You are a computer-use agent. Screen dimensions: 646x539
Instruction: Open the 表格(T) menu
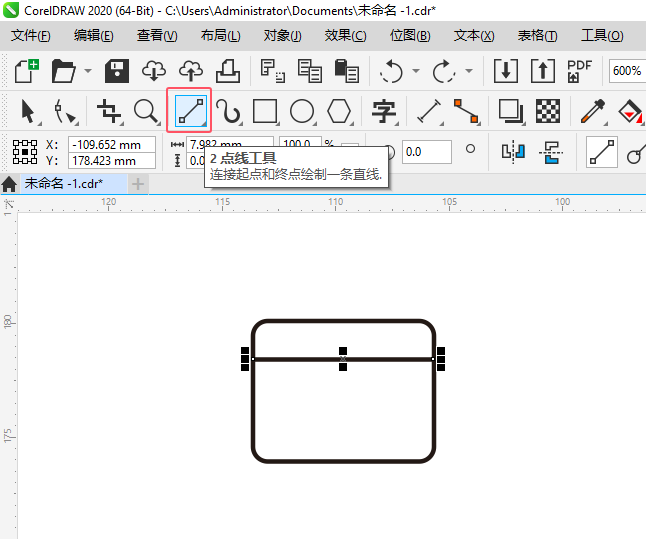537,35
